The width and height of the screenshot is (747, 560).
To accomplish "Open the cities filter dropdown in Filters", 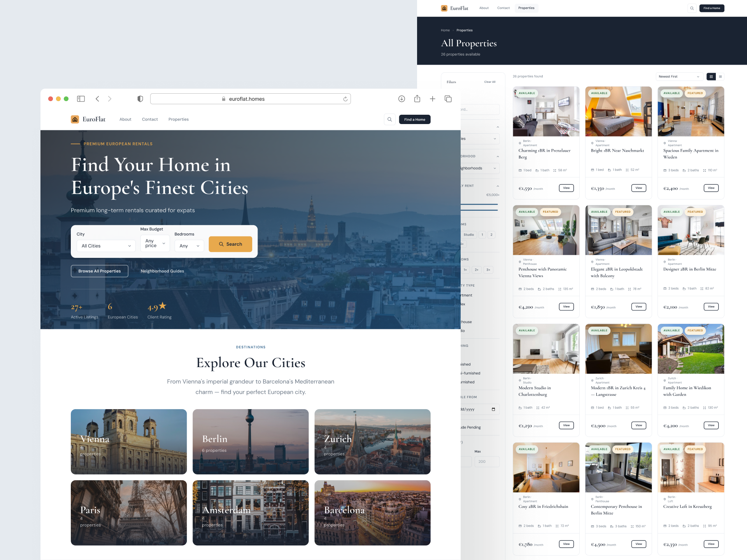I will [x=480, y=139].
